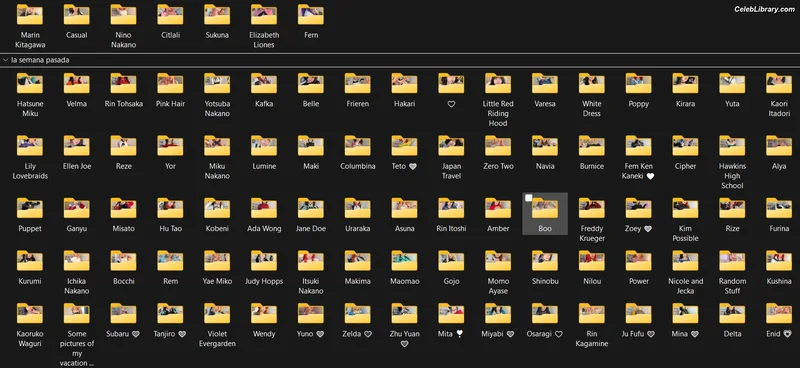Click the 'Columbina' folder name
This screenshot has width=800, height=368.
pos(358,166)
